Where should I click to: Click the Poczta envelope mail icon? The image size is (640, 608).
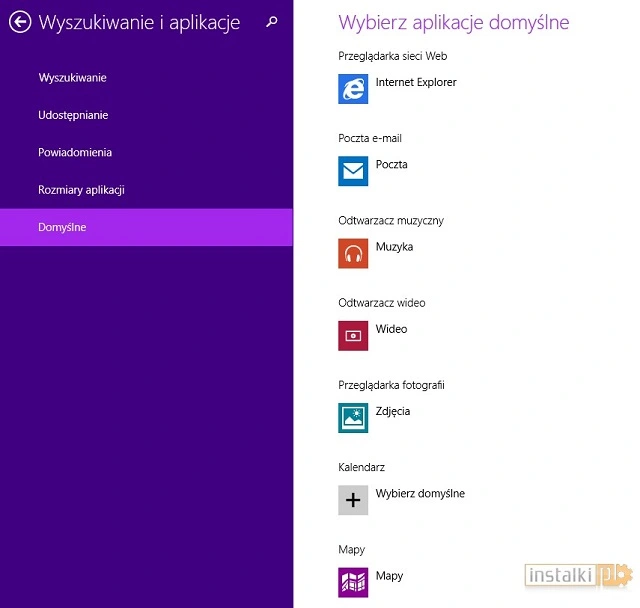353,171
